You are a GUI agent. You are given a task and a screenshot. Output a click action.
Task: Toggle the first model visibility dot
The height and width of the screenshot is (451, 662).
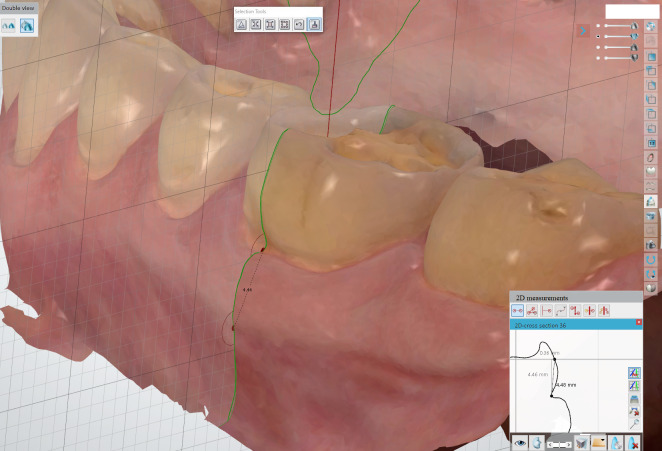[598, 26]
